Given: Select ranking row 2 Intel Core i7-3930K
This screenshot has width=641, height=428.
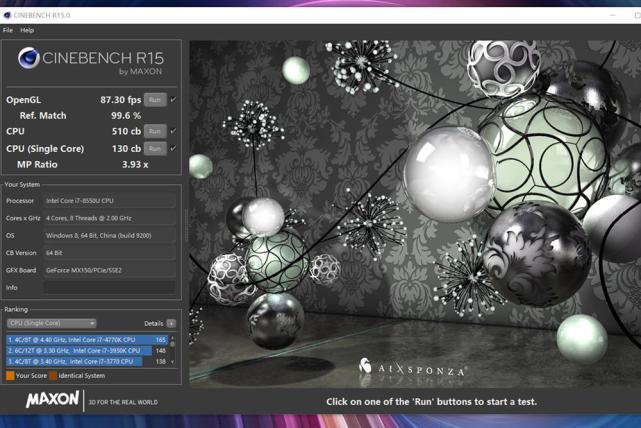Looking at the screenshot, I should (x=87, y=351).
